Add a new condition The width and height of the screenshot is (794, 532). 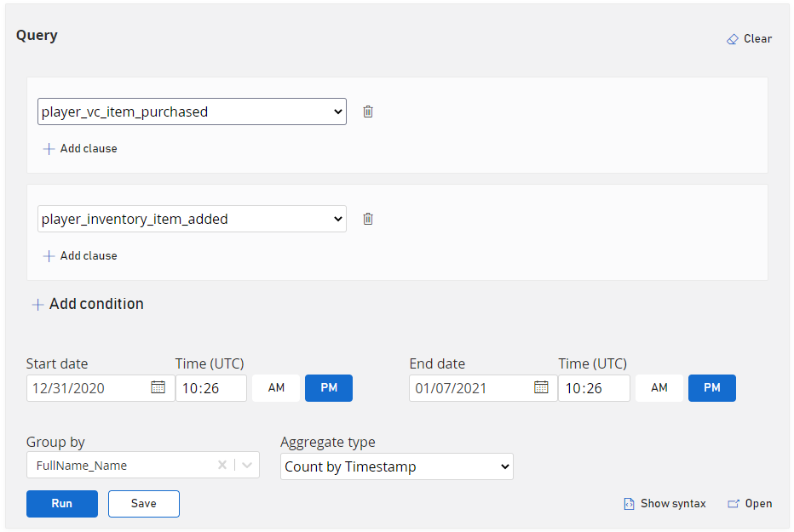[x=88, y=304]
